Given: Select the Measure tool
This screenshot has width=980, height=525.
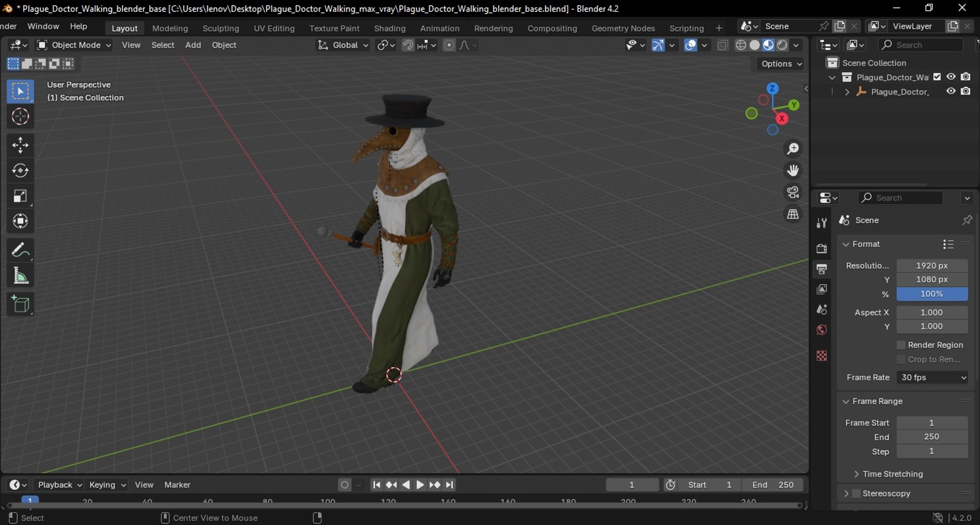Looking at the screenshot, I should tap(20, 276).
